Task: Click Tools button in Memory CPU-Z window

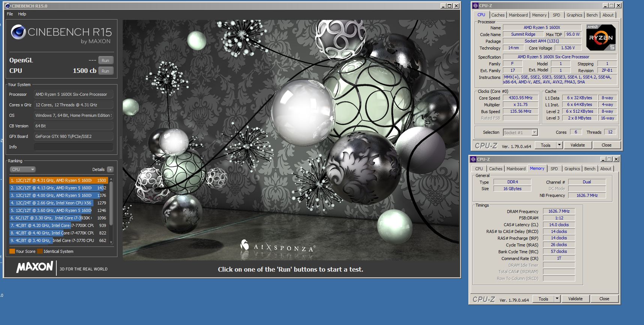Action: [x=543, y=299]
